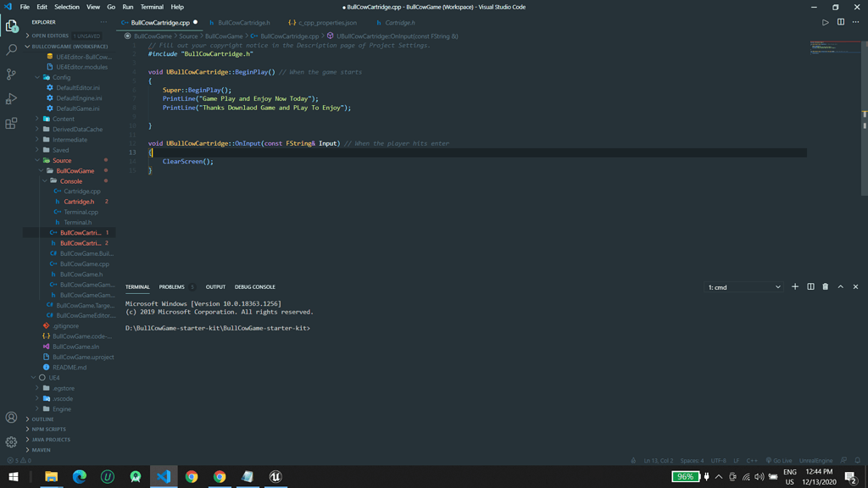Split the editor to the right

(840, 23)
